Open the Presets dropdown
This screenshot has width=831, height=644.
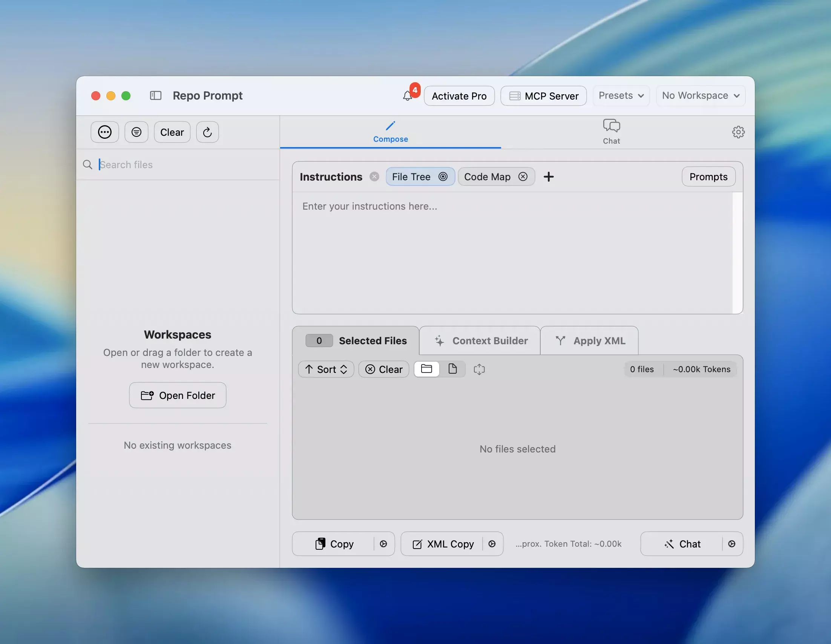621,96
